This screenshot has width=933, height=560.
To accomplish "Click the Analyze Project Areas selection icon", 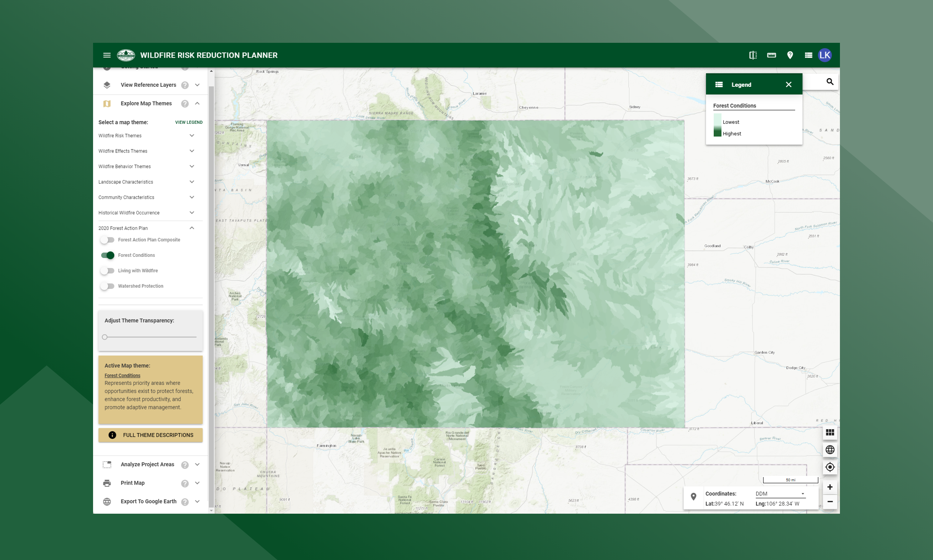I will (107, 464).
